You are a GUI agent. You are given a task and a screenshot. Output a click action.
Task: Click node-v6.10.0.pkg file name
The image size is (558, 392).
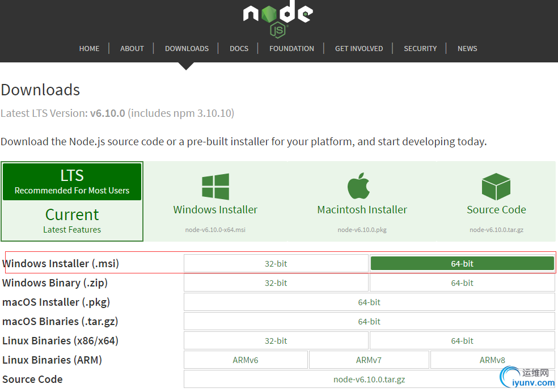pos(362,230)
